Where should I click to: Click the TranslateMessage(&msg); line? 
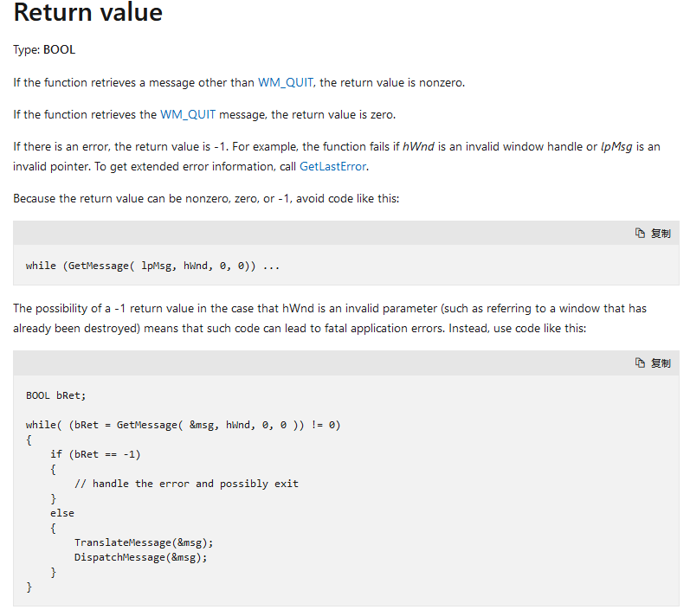144,542
